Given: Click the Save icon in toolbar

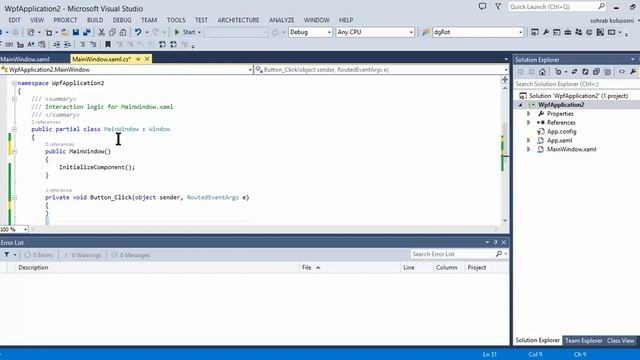Looking at the screenshot, I should point(76,32).
